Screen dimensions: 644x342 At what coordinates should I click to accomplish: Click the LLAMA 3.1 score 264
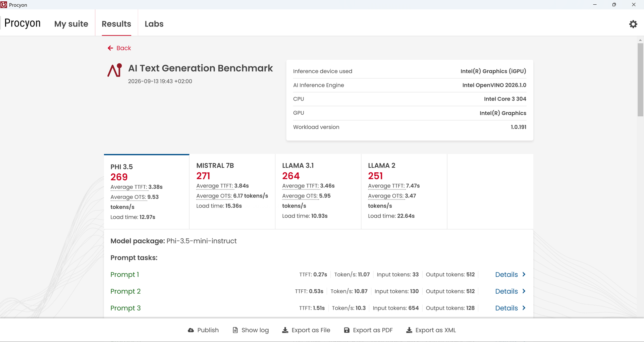click(291, 176)
